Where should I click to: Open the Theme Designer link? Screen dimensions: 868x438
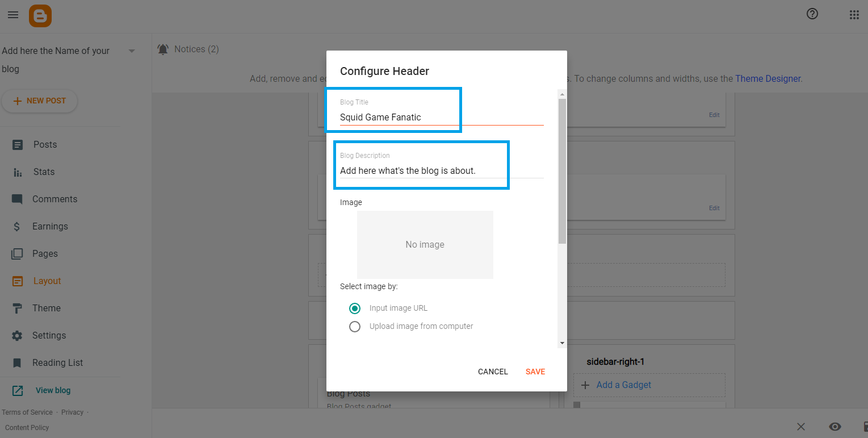tap(768, 79)
